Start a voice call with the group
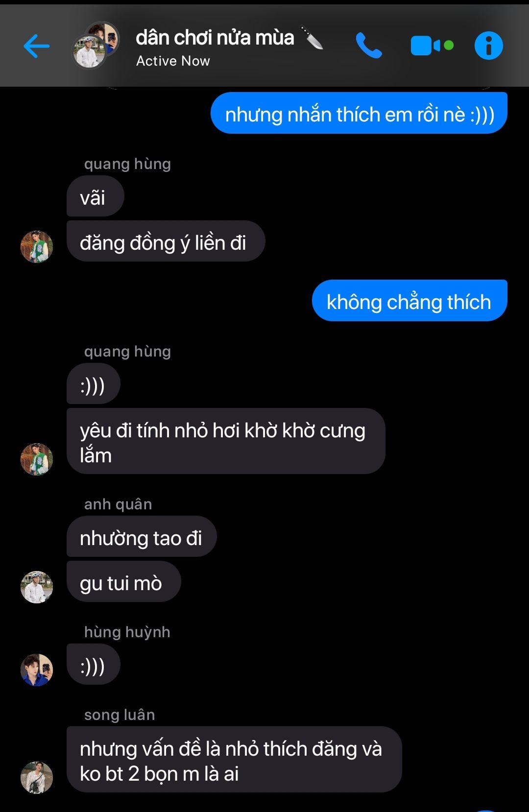The image size is (529, 812). (368, 46)
